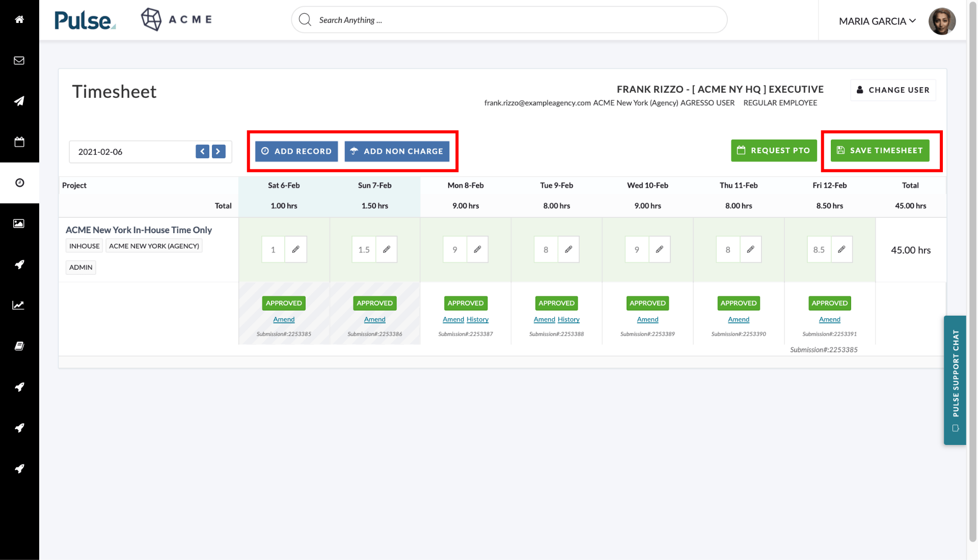This screenshot has width=978, height=560.
Task: Click ADD RECORD button
Action: tap(296, 151)
